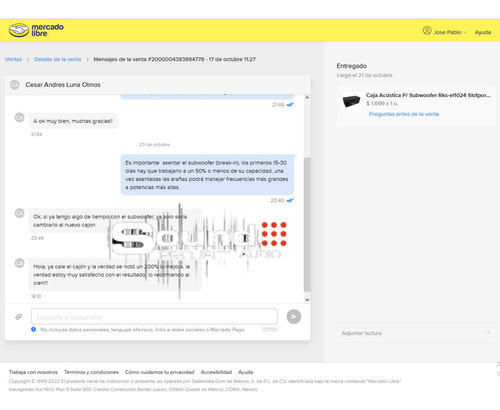Open Detalle de la venta breadcrumb
Image resolution: width=500 pixels, height=410 pixels.
click(x=58, y=59)
